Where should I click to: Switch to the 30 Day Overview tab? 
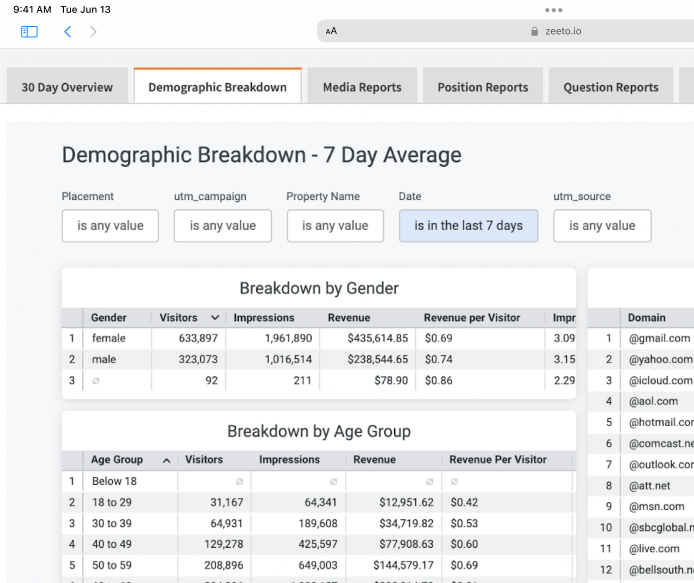[67, 88]
